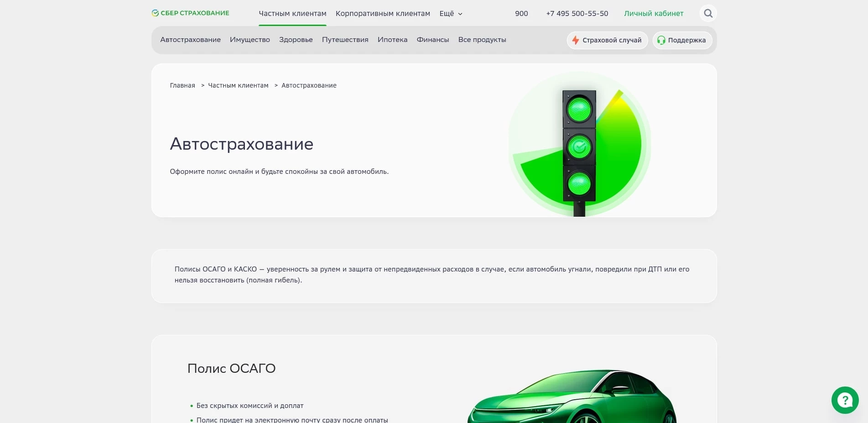Go to Главная via breadcrumb link
Viewport: 868px width, 423px height.
(x=182, y=85)
